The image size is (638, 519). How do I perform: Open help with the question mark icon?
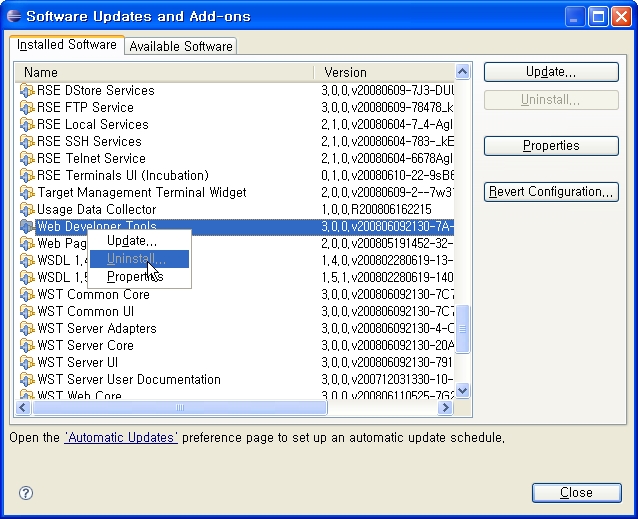coord(26,493)
